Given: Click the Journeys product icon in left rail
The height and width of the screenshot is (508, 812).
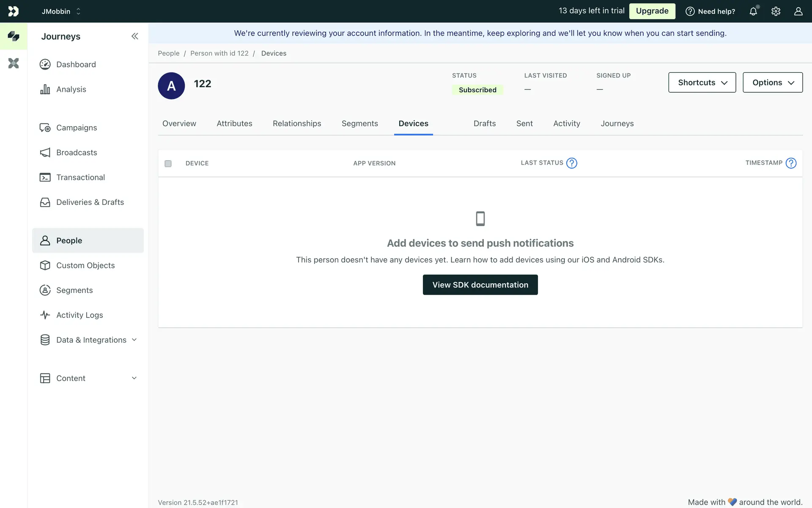Looking at the screenshot, I should pos(14,36).
